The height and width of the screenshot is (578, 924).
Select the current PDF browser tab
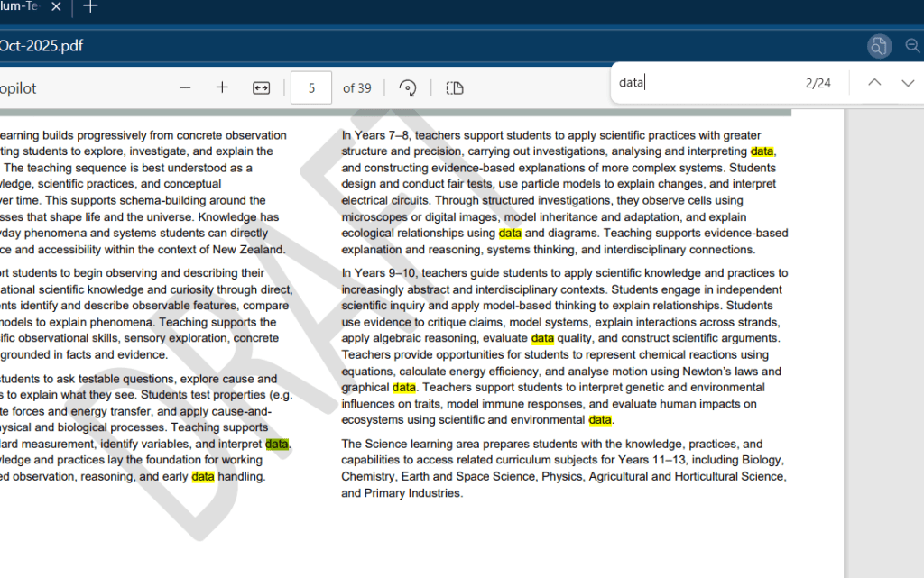coord(23,7)
